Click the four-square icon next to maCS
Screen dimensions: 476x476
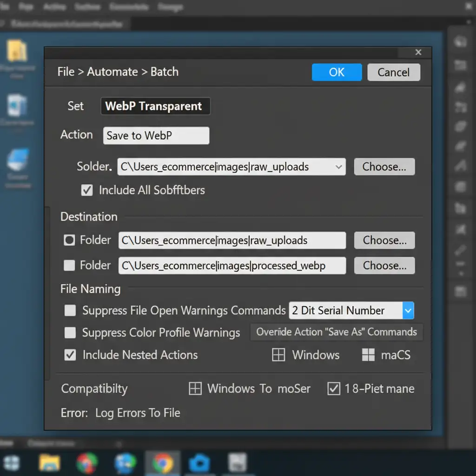click(x=368, y=355)
